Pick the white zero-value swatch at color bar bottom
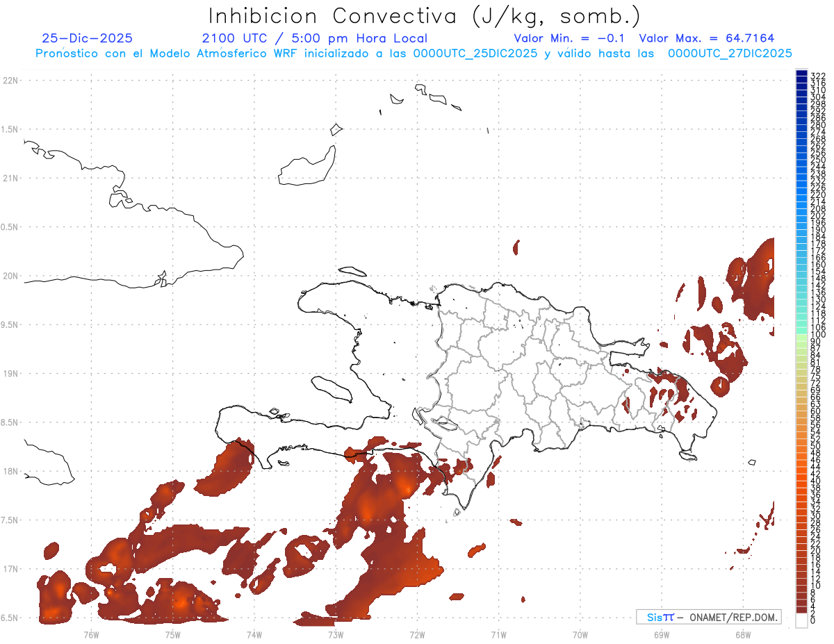The width and height of the screenshot is (834, 644). point(801,619)
